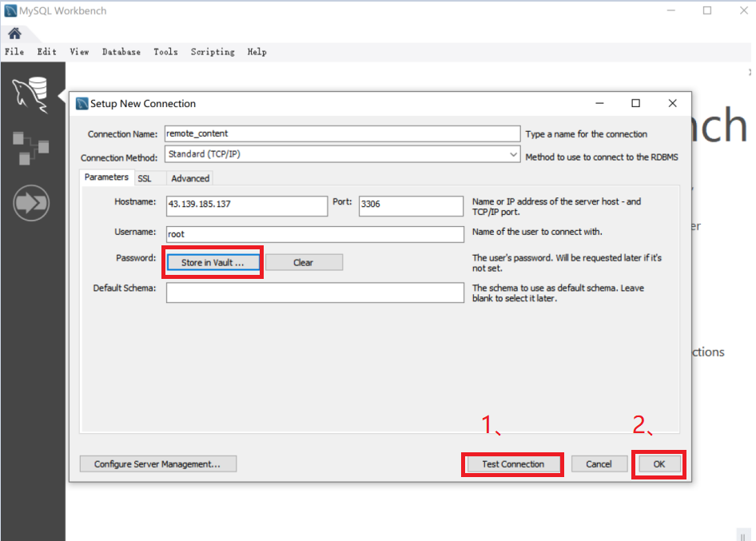Minimize the Setup New Connection dialog
The image size is (756, 541).
(x=600, y=103)
